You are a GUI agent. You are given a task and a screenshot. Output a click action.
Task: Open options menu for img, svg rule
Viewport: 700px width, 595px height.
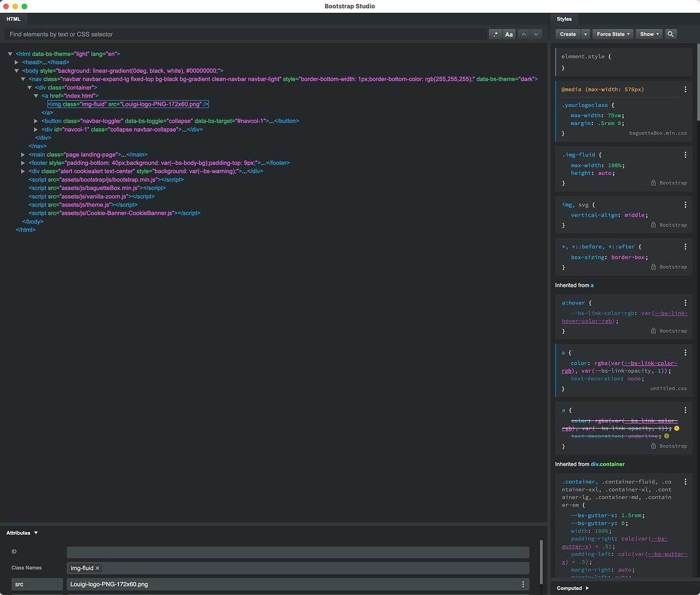685,205
